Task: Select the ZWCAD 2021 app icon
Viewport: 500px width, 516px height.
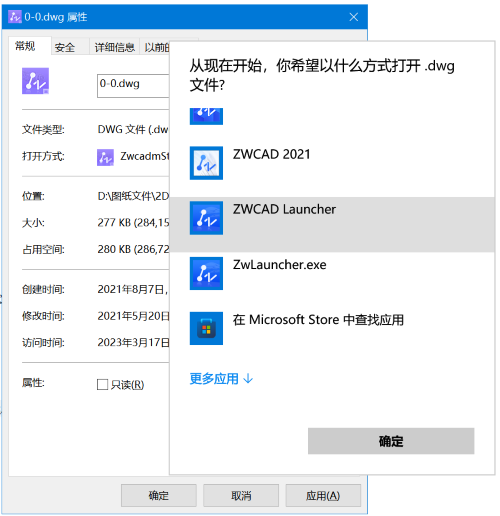Action: [206, 163]
